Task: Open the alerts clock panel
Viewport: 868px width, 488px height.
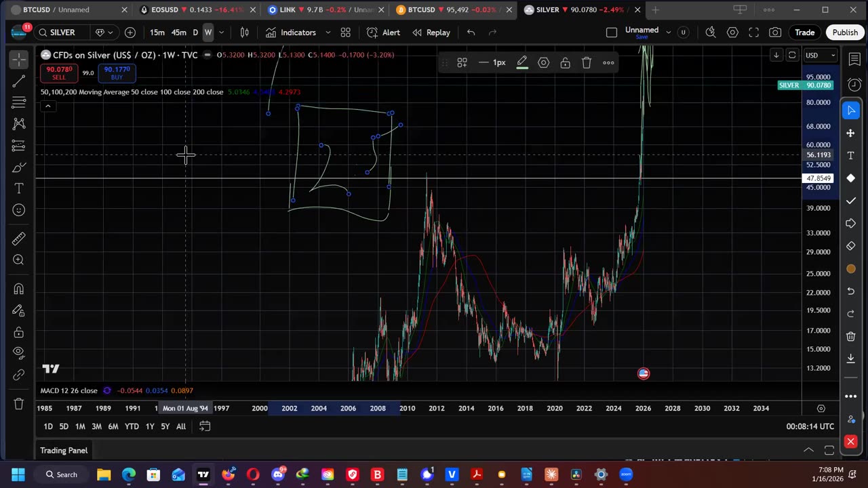Action: (x=854, y=85)
